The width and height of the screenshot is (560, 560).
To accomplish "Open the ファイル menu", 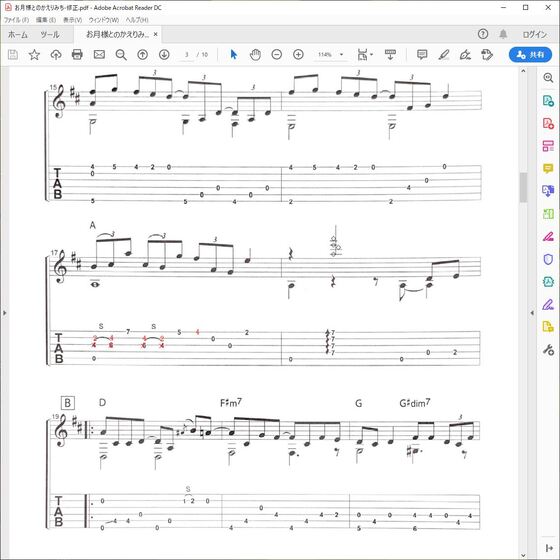I will coord(16,20).
